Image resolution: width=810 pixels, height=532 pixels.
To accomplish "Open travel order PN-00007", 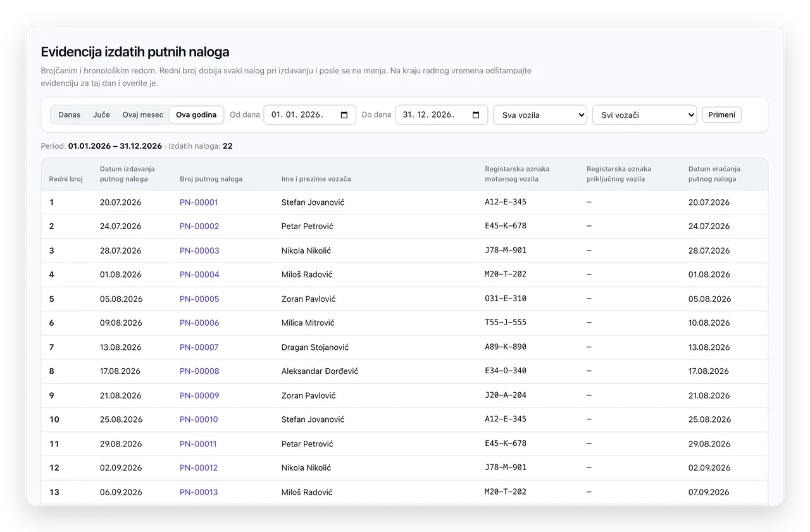I will [x=199, y=347].
